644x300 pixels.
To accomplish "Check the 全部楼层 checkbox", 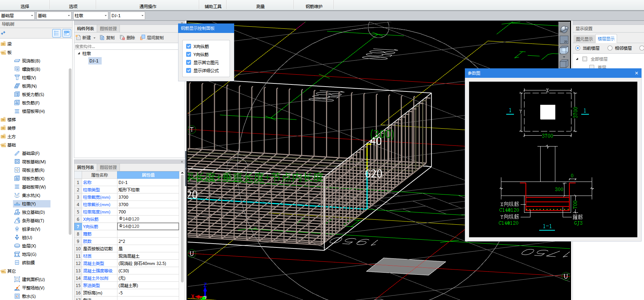I will click(585, 59).
